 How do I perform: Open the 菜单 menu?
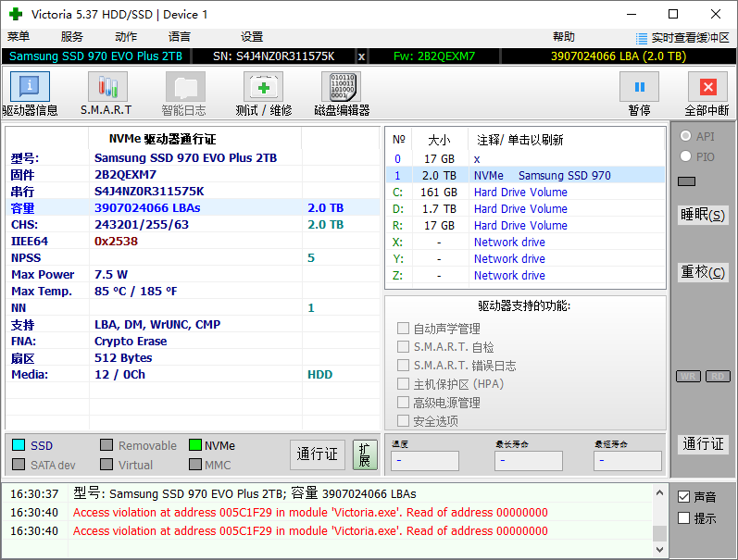[x=19, y=37]
